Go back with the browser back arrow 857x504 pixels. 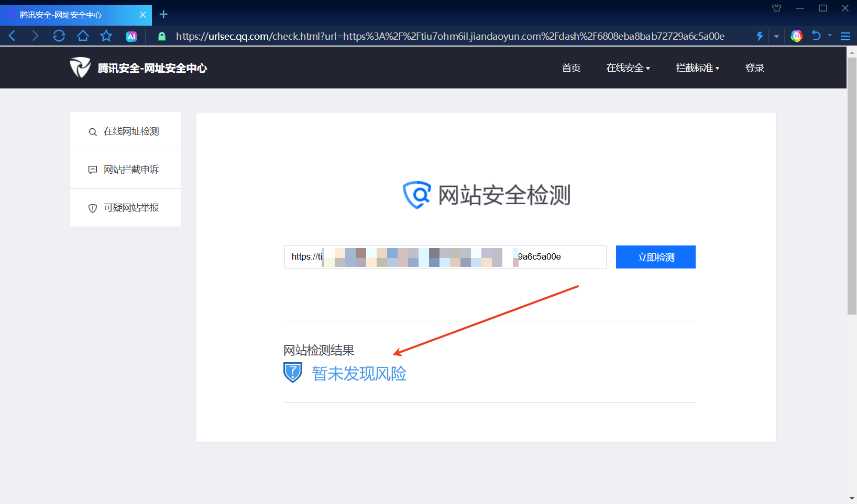(x=12, y=36)
